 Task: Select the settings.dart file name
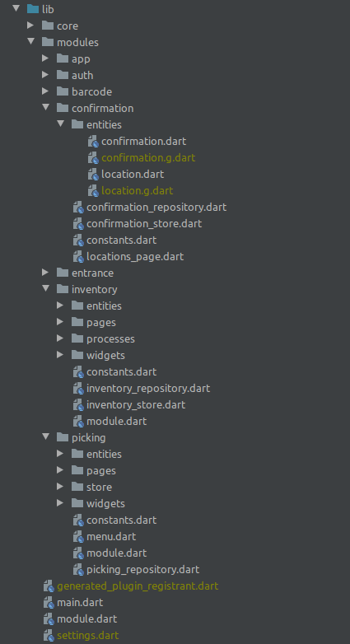pos(88,636)
